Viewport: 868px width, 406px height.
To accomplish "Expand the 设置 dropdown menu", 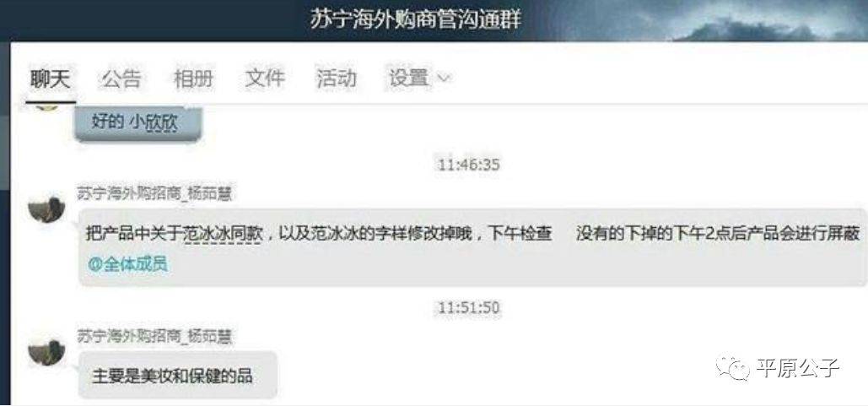I will tap(419, 78).
